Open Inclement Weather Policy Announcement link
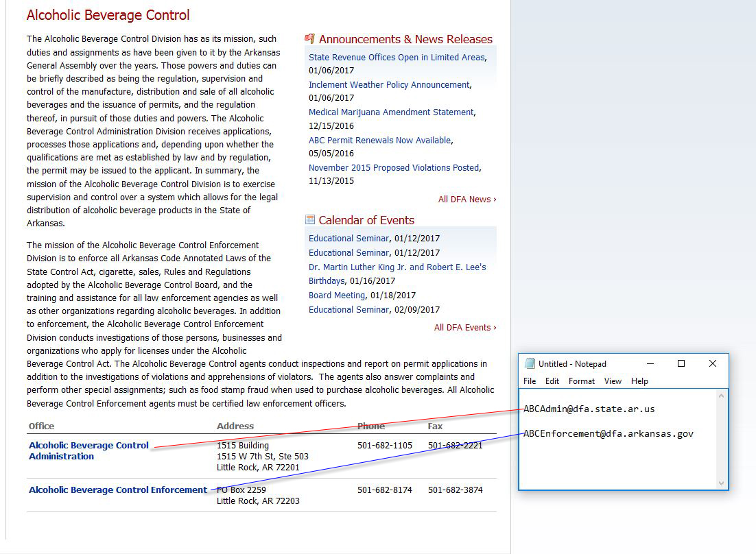This screenshot has width=756, height=554. [389, 85]
